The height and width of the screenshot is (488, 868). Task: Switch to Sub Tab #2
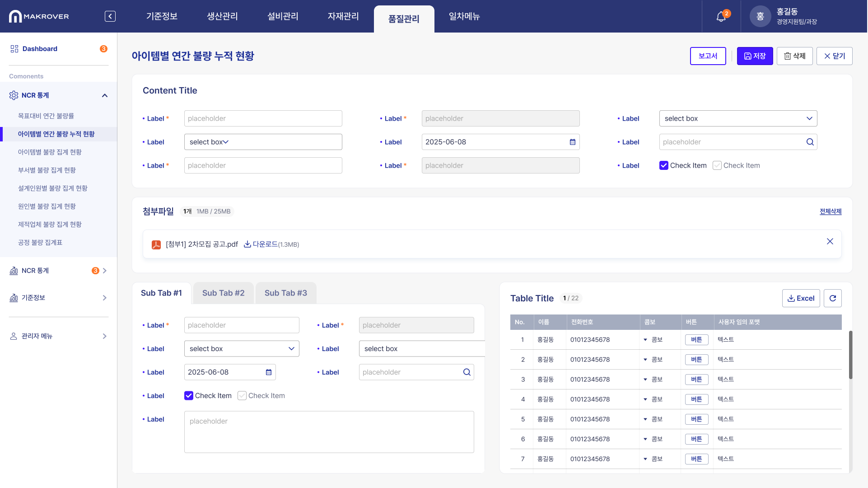pos(223,293)
